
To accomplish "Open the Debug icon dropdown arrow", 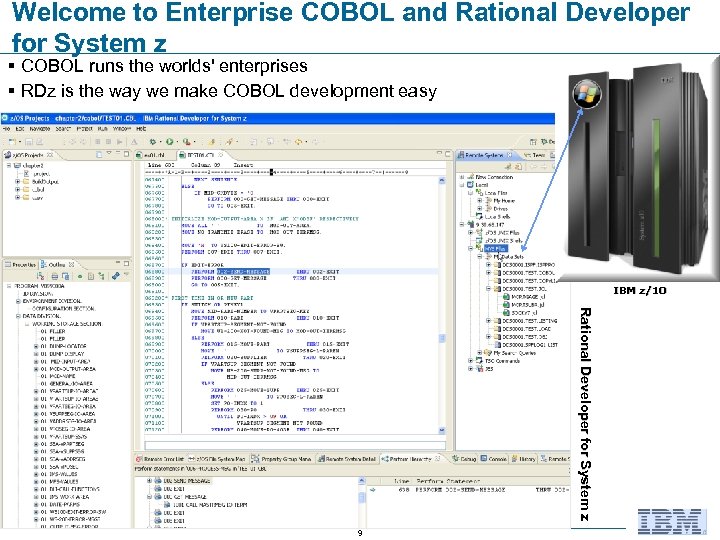I will pyautogui.click(x=160, y=142).
